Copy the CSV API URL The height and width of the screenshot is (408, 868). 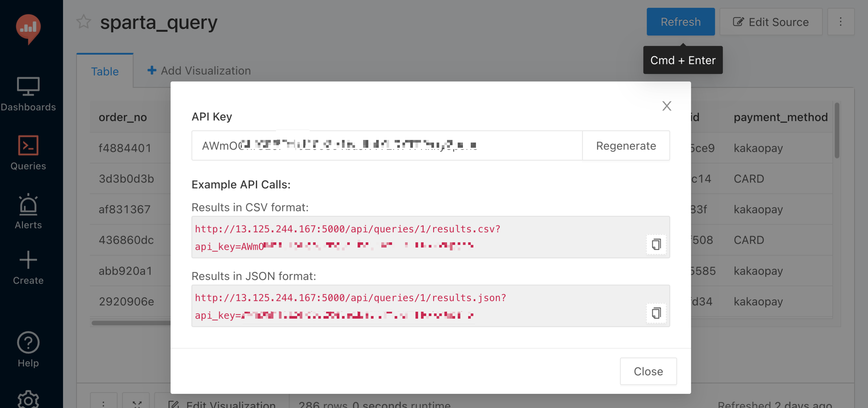[656, 244]
